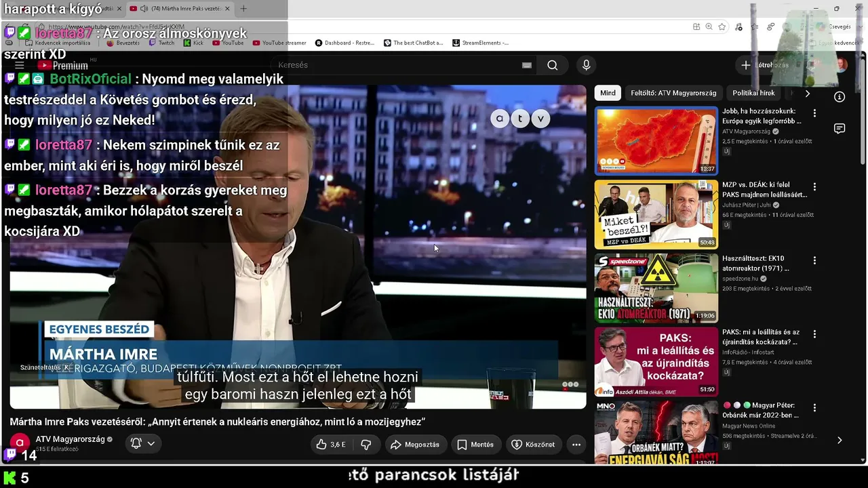This screenshot has height=488, width=868.
Task: Expand the subscription notification chevron dropdown
Action: coord(151,443)
